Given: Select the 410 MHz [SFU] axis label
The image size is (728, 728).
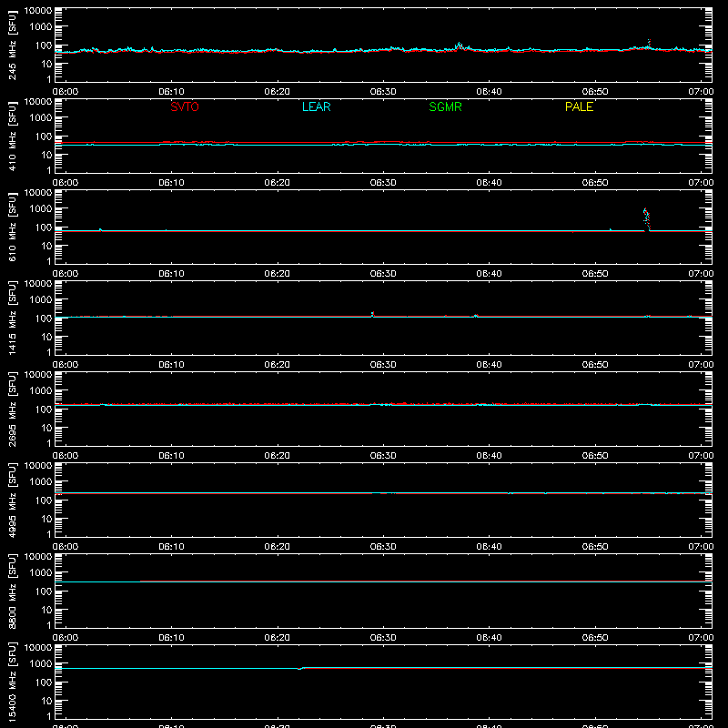Looking at the screenshot, I should pos(13,136).
